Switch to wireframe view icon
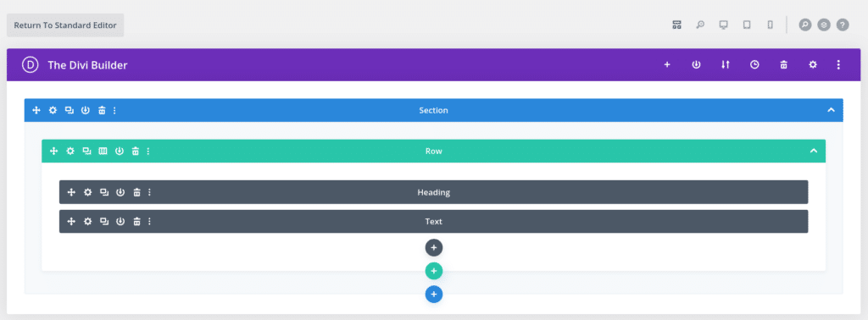Image resolution: width=868 pixels, height=320 pixels. tap(676, 25)
